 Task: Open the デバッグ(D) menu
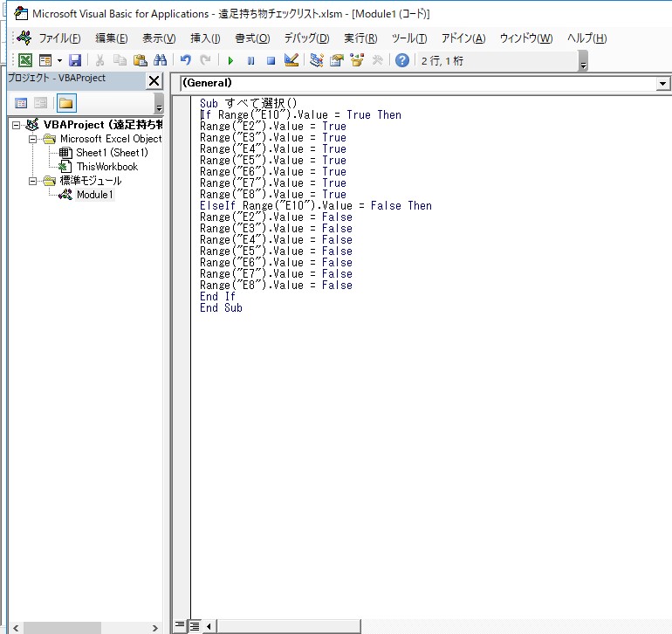coord(307,38)
